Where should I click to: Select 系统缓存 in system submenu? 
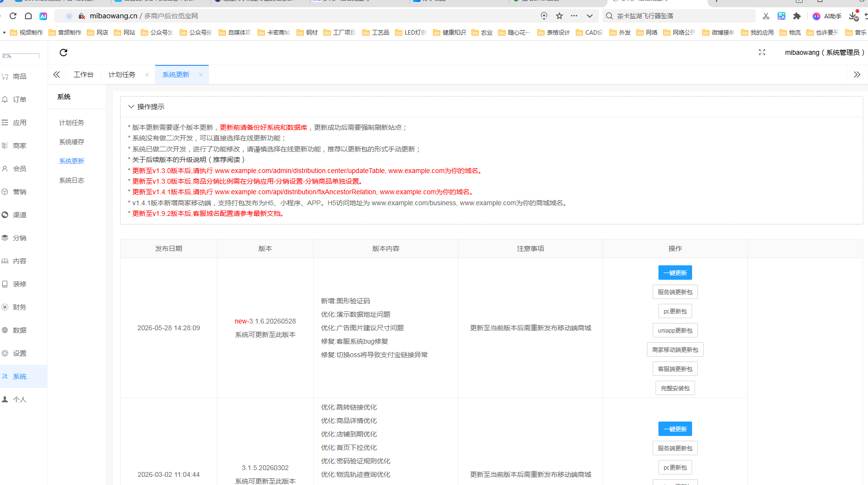coord(72,142)
